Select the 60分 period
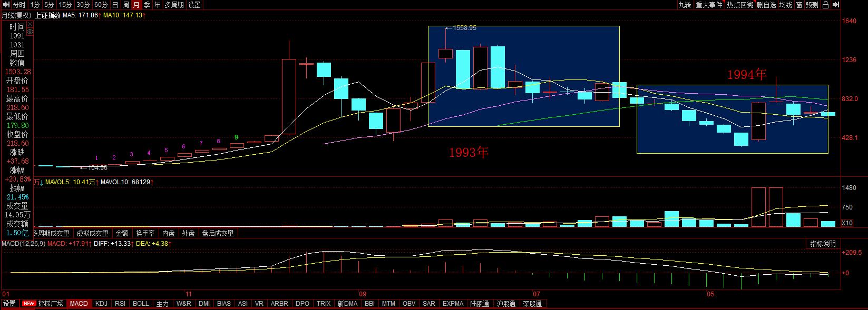 point(101,5)
